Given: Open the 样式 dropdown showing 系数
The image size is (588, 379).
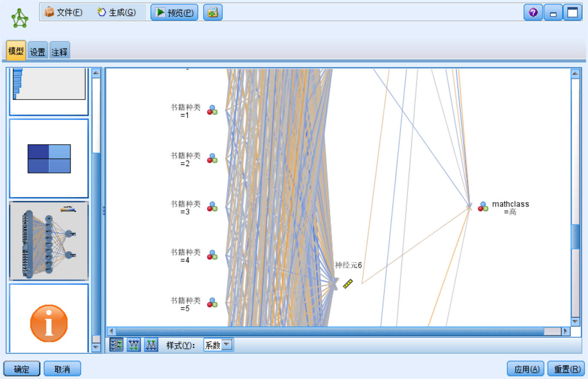Looking at the screenshot, I should click(218, 345).
